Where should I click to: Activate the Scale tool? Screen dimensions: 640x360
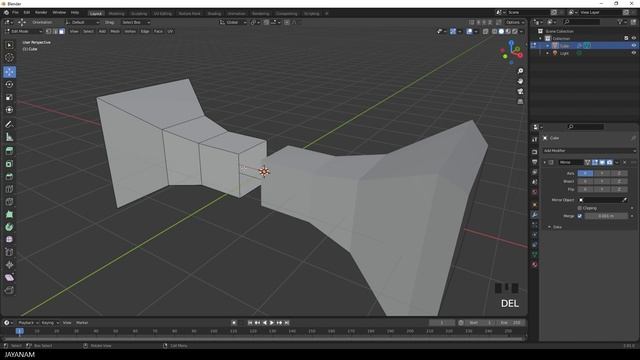[9, 97]
